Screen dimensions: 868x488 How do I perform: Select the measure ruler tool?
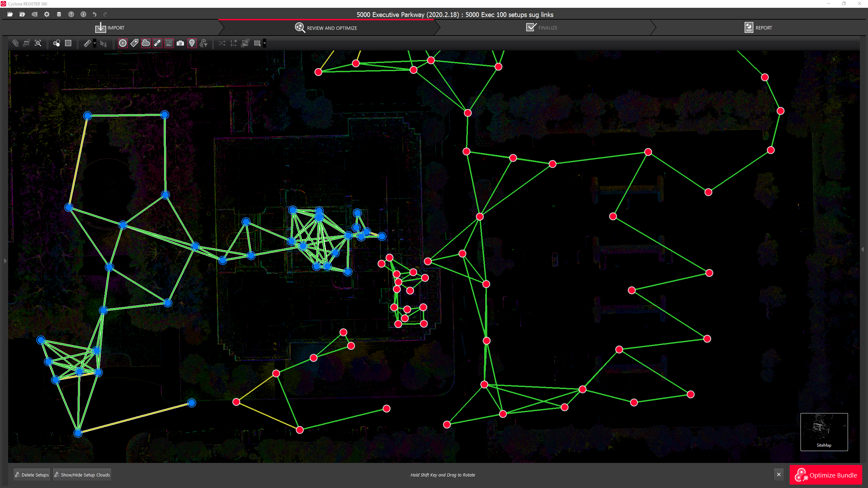point(87,43)
